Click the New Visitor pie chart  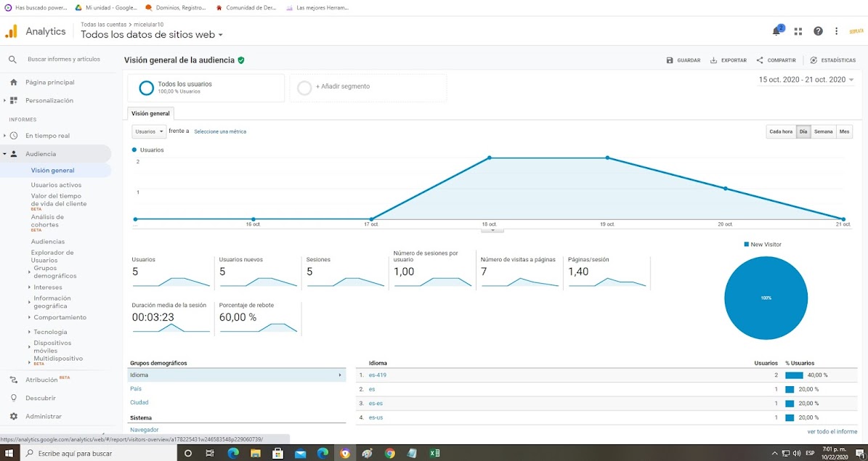pos(766,298)
